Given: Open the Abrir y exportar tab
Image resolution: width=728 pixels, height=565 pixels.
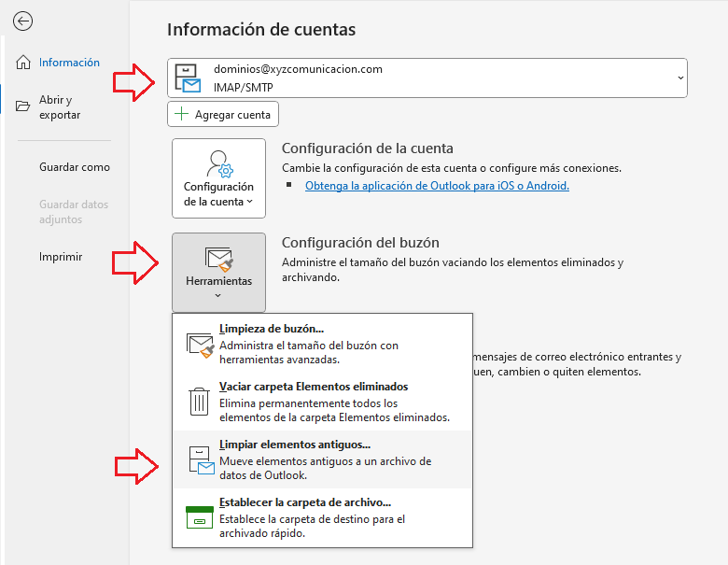Looking at the screenshot, I should point(60,107).
